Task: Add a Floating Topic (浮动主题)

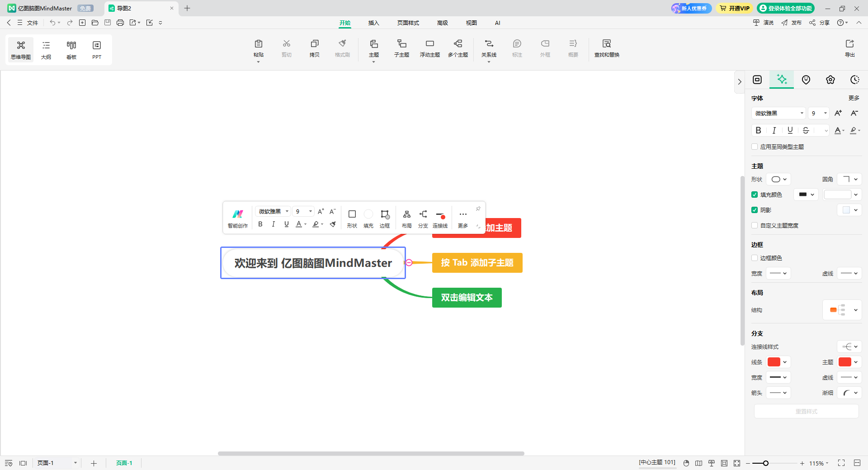Action: (429, 48)
